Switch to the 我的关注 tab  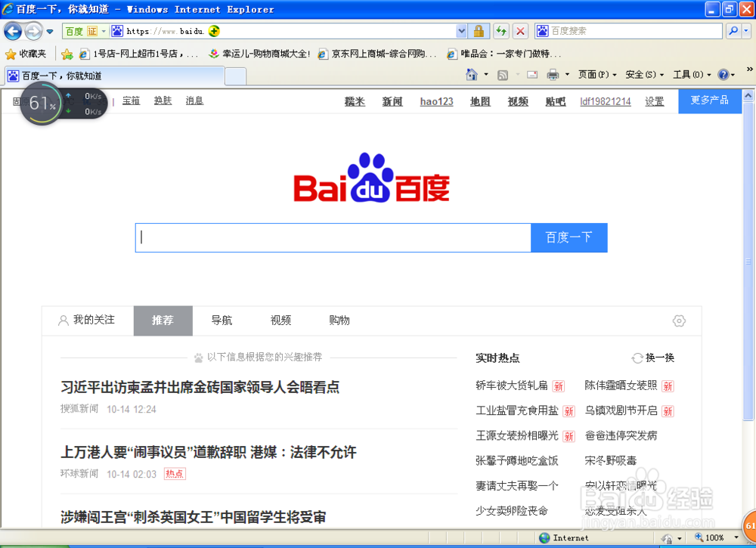click(x=87, y=320)
